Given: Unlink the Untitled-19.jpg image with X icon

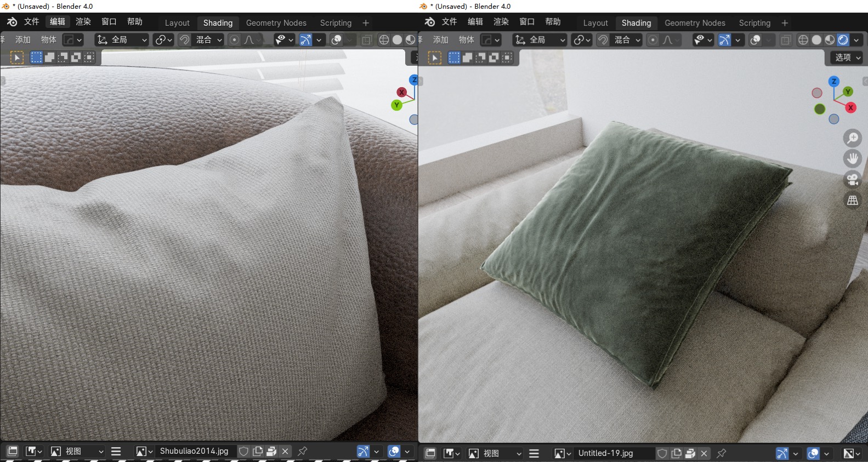Looking at the screenshot, I should [x=704, y=453].
